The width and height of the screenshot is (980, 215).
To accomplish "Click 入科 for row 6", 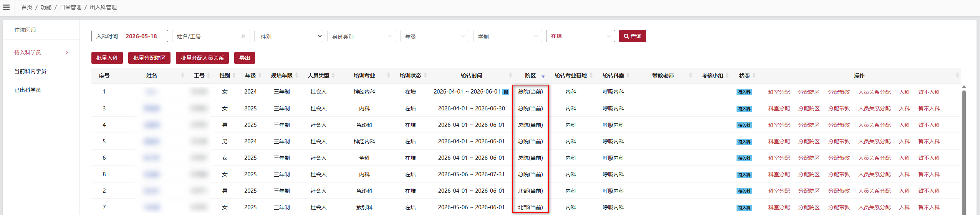I will (904, 158).
